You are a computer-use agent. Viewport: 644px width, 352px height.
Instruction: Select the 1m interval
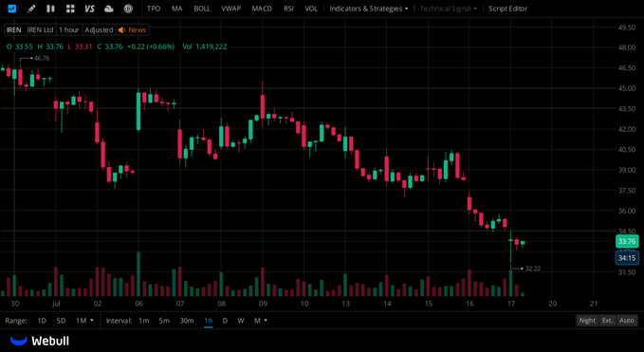143,321
